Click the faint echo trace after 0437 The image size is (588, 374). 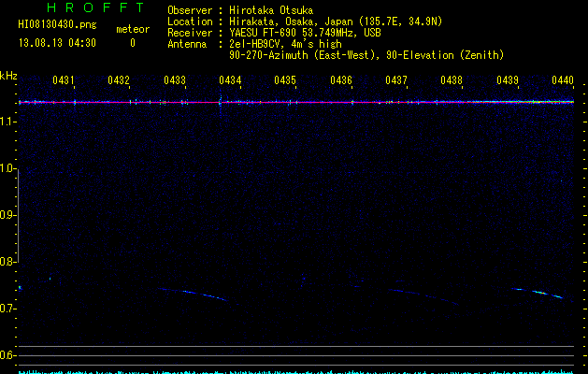coord(423,296)
